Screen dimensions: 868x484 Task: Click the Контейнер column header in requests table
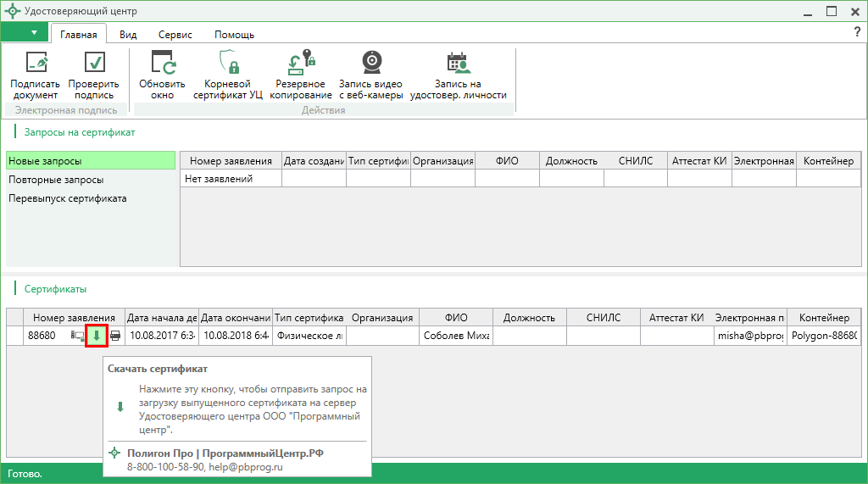[x=828, y=161]
